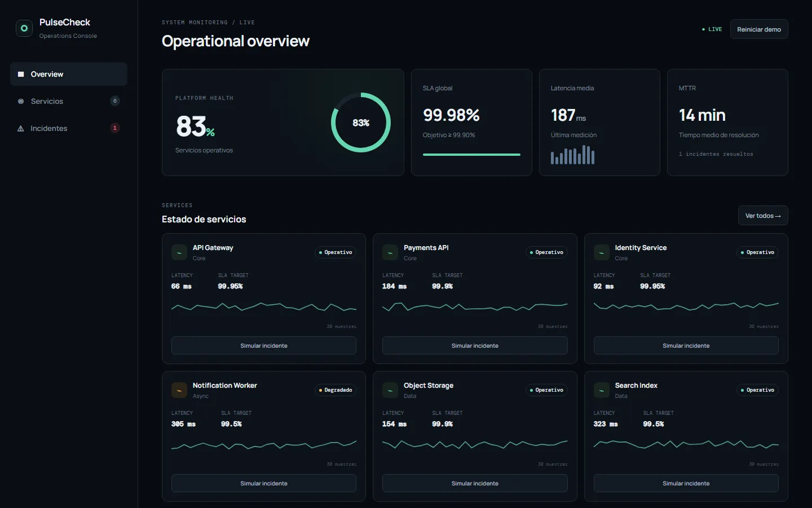Click the LIVE status indicator
This screenshot has width=812, height=508.
(712, 29)
